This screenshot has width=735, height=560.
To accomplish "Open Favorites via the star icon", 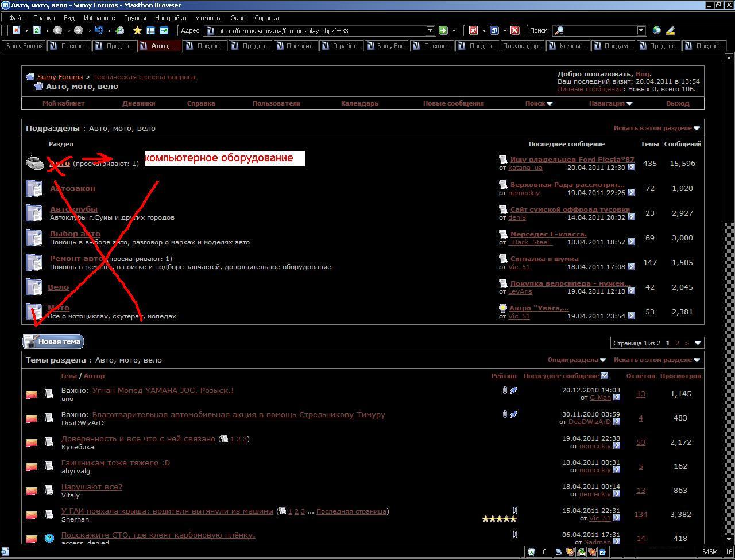I will point(137,30).
